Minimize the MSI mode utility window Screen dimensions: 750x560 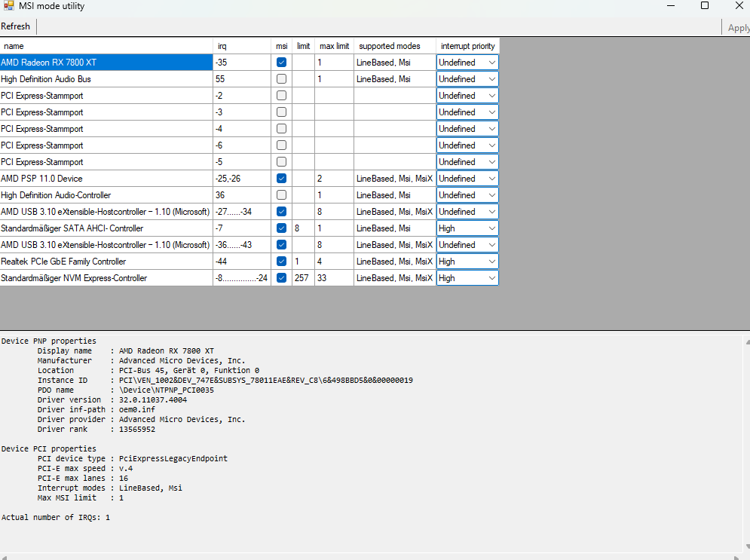click(671, 6)
